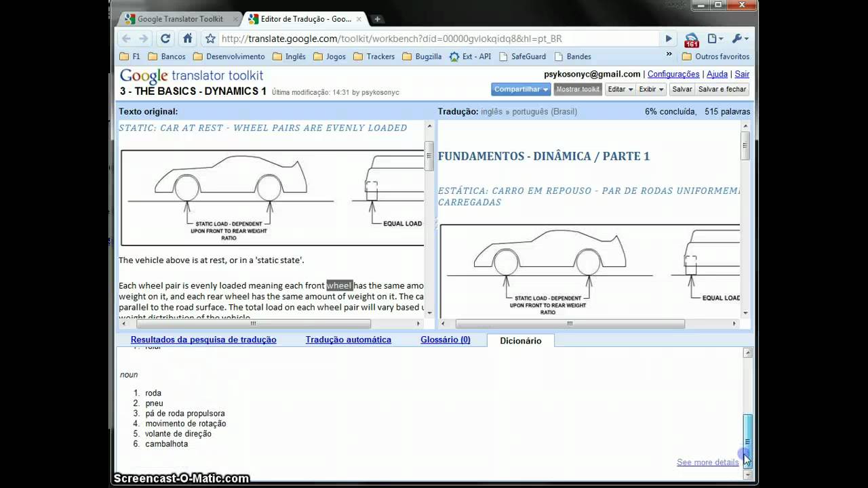Click Salvar e fechar
Viewport: 868px width, 488px height.
[722, 89]
